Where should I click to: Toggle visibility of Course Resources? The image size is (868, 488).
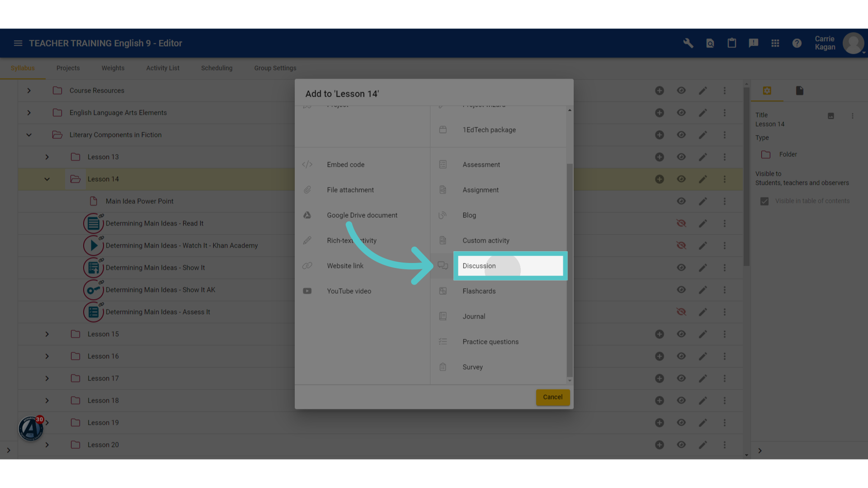[x=681, y=90]
